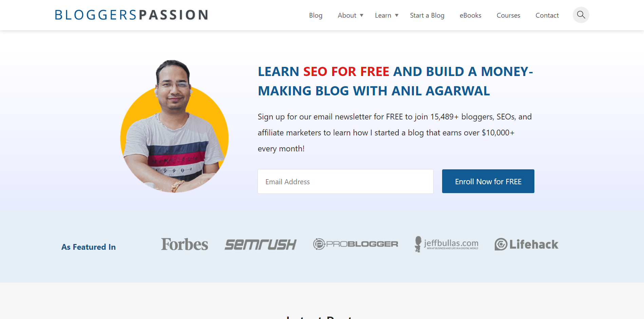Open the Start a Blog link

(427, 15)
